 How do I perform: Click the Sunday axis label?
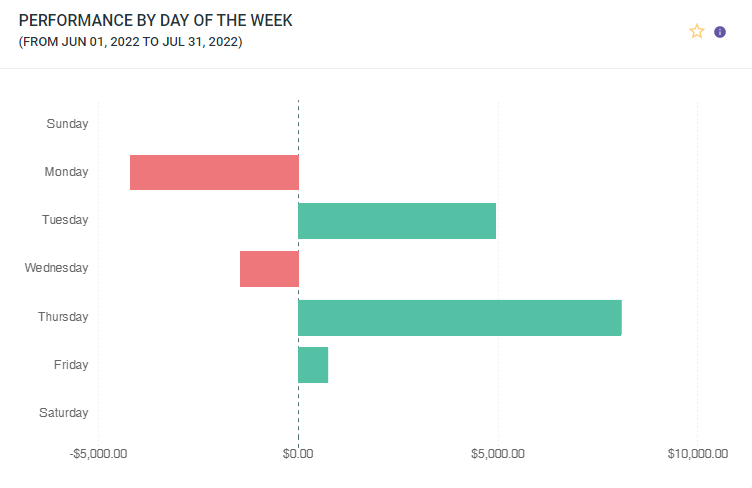[x=67, y=124]
